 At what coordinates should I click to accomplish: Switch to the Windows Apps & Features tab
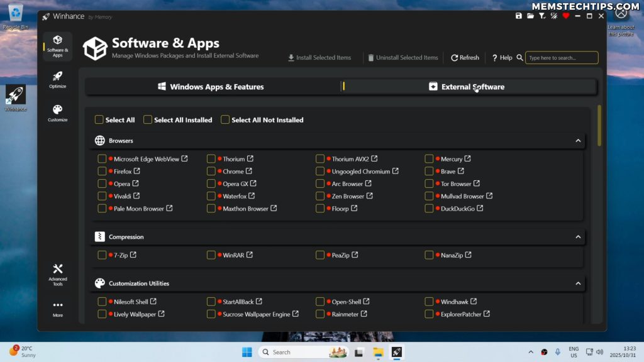point(212,86)
